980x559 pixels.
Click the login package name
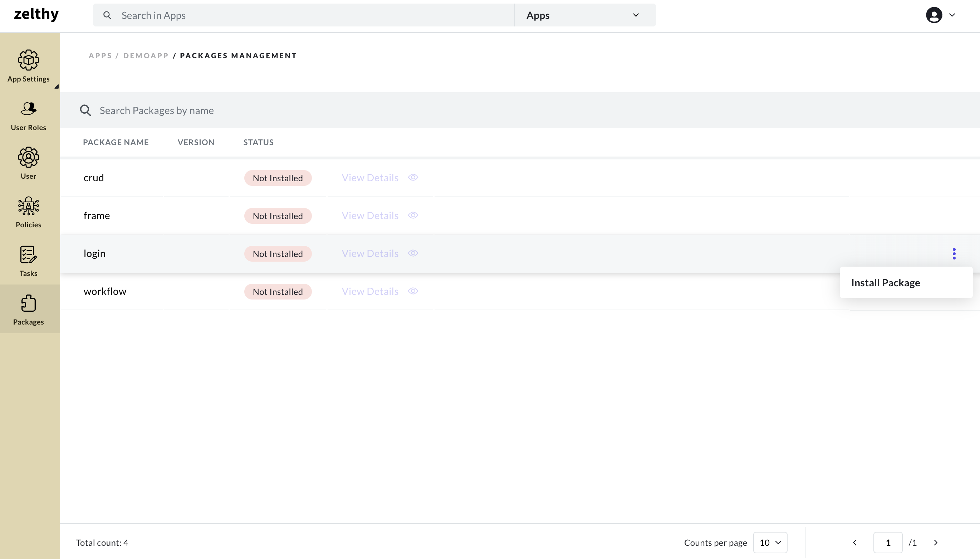(94, 253)
